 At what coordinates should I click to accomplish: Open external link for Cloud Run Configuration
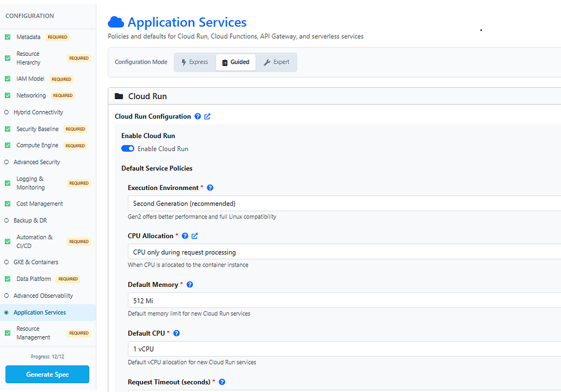click(x=208, y=116)
